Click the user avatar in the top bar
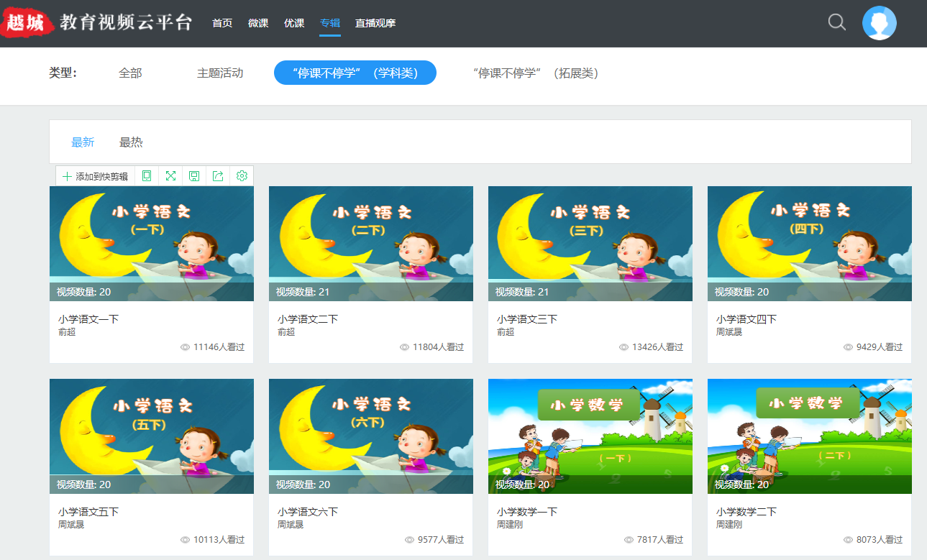Screen dimensions: 927x560 pos(880,22)
